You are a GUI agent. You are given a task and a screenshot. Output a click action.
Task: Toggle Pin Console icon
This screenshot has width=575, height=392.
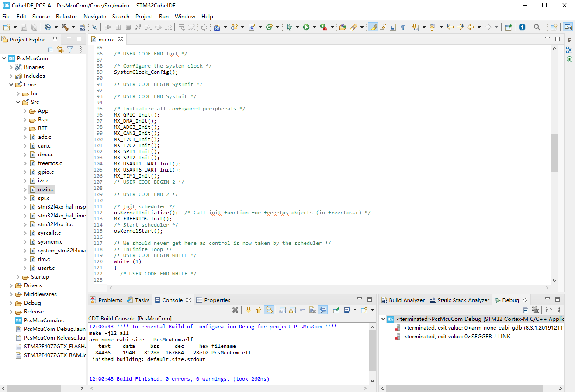336,310
